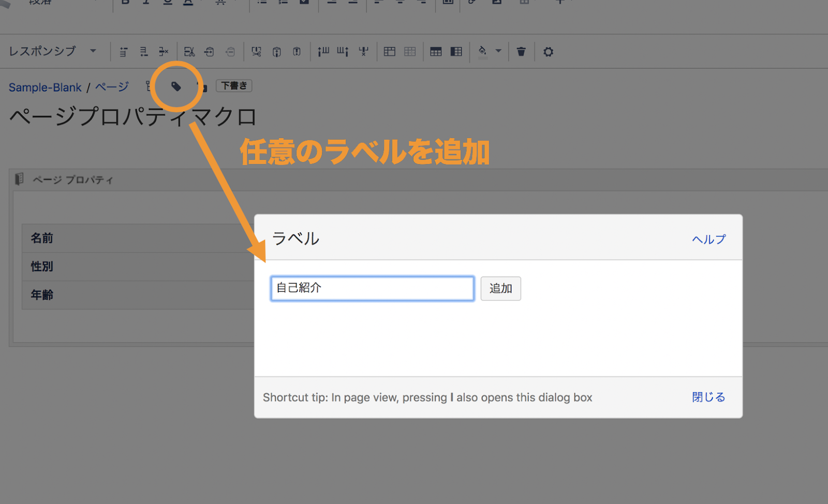Close the label dialog with 閉じる
The height and width of the screenshot is (504, 828).
[708, 397]
